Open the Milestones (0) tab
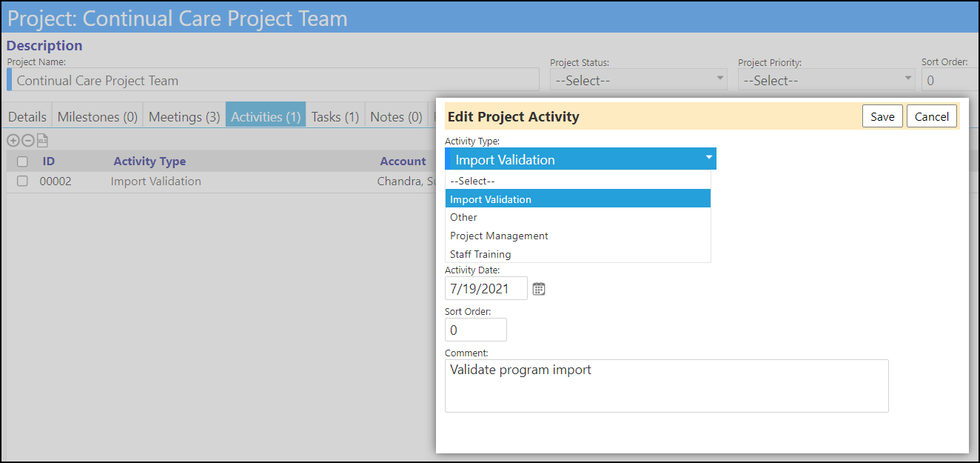The width and height of the screenshot is (980, 463). pos(98,116)
